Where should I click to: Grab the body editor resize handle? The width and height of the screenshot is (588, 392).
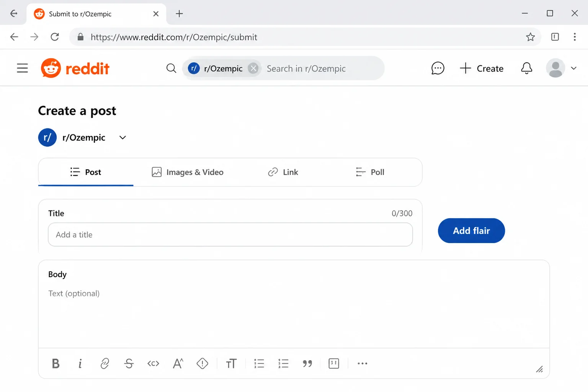(x=539, y=369)
